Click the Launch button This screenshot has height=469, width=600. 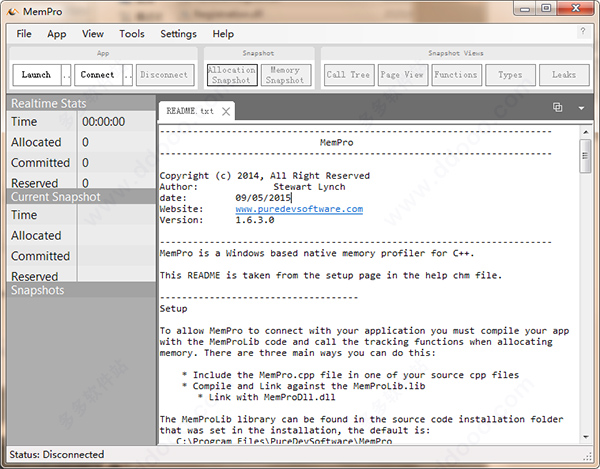[x=36, y=75]
